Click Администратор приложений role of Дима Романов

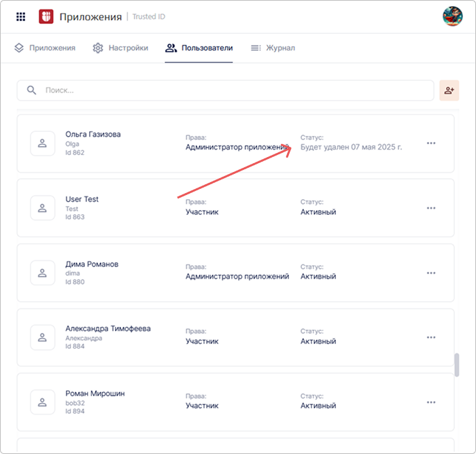coord(237,277)
